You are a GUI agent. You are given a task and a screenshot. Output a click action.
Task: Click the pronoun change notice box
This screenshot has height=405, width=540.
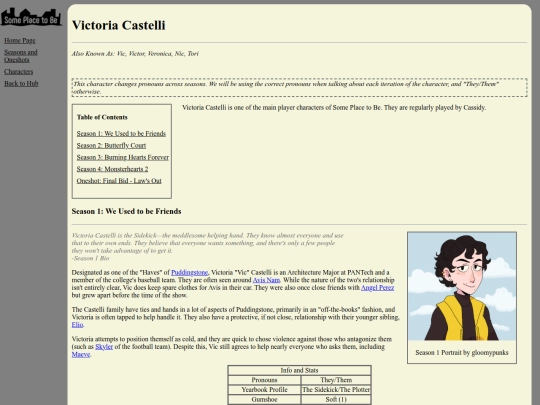299,87
